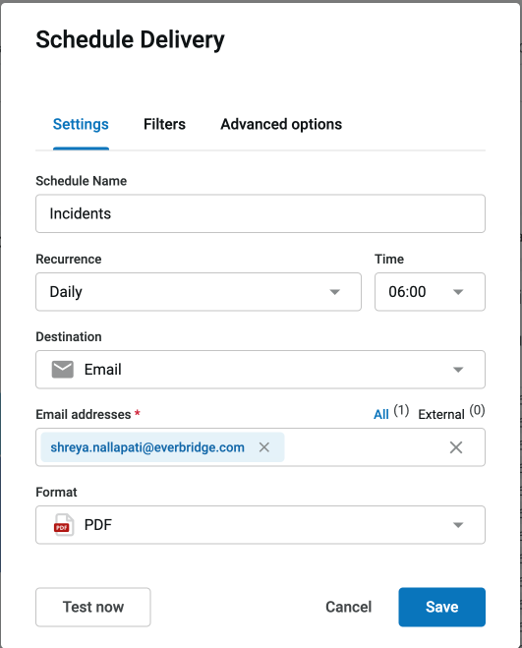Image resolution: width=522 pixels, height=648 pixels.
Task: Click the PDF format option text
Action: click(x=98, y=525)
